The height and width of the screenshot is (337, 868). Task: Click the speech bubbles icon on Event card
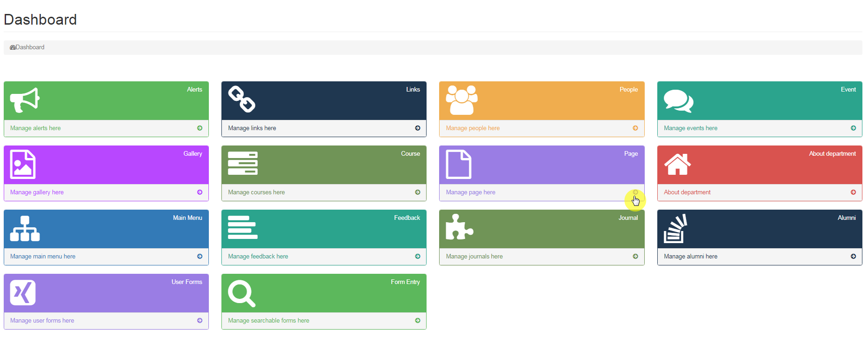pyautogui.click(x=678, y=100)
